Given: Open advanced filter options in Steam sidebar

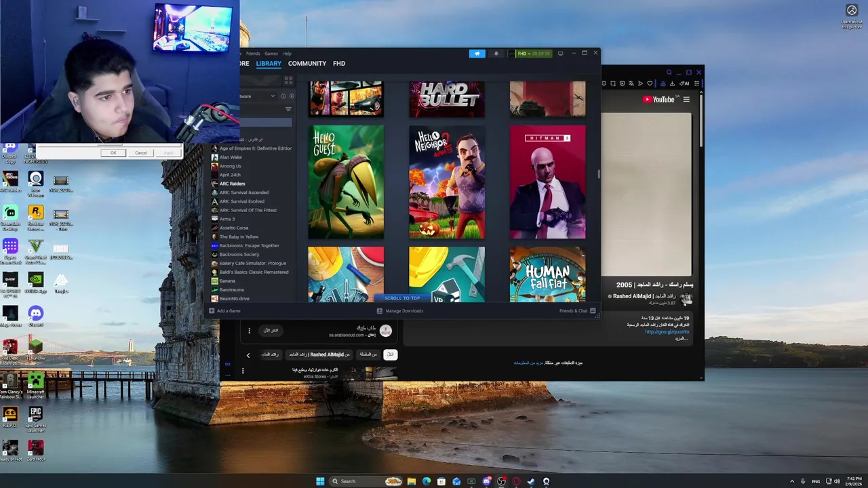Looking at the screenshot, I should point(288,109).
